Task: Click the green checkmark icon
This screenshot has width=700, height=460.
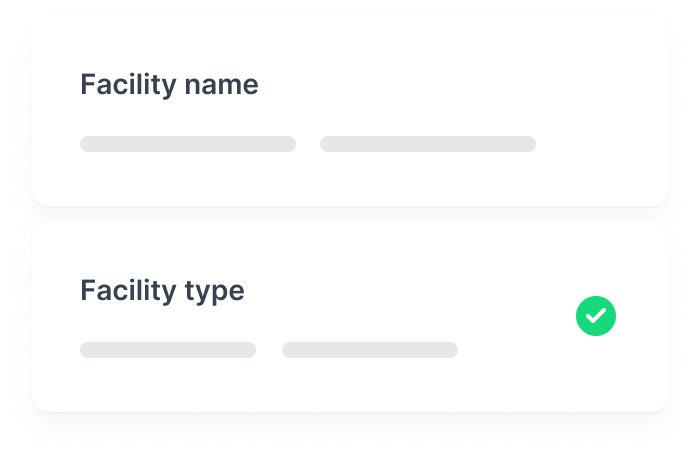Action: click(596, 316)
